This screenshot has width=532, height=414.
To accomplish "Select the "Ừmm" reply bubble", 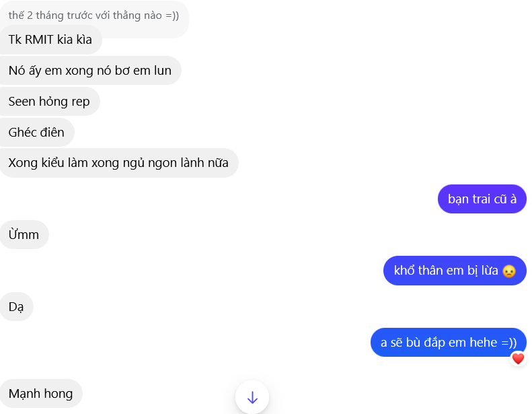I will tap(24, 235).
